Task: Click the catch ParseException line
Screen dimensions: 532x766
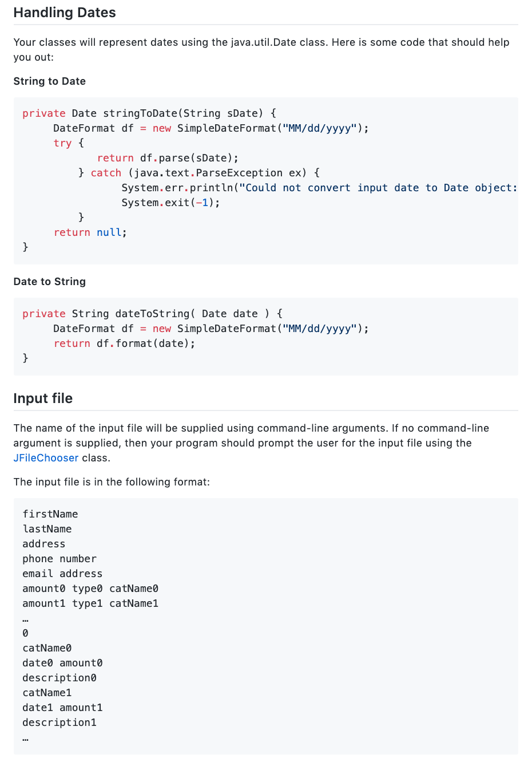Action: (199, 173)
